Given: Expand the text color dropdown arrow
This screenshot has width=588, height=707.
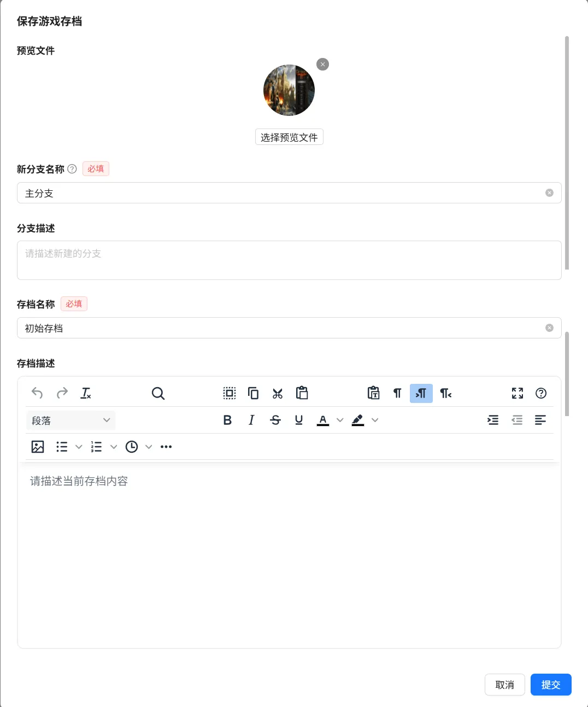Looking at the screenshot, I should [x=340, y=420].
